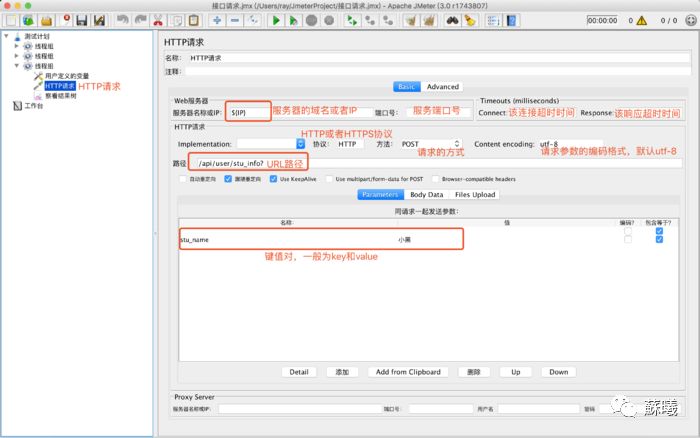
Task: Shut down all remote engines icon
Action: (388, 21)
